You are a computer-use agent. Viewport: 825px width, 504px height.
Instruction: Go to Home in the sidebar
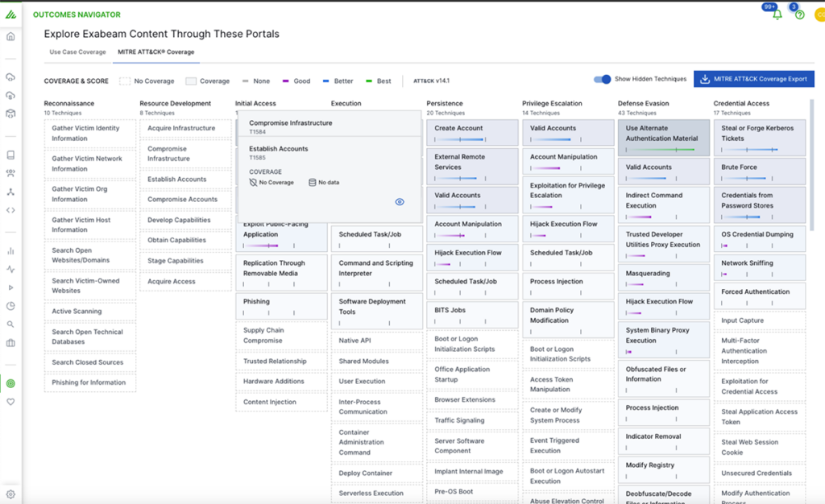(10, 36)
